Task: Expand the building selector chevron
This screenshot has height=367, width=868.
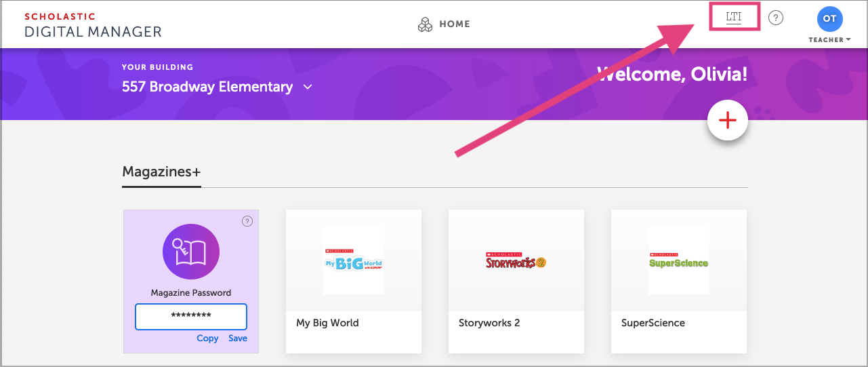Action: pyautogui.click(x=308, y=88)
